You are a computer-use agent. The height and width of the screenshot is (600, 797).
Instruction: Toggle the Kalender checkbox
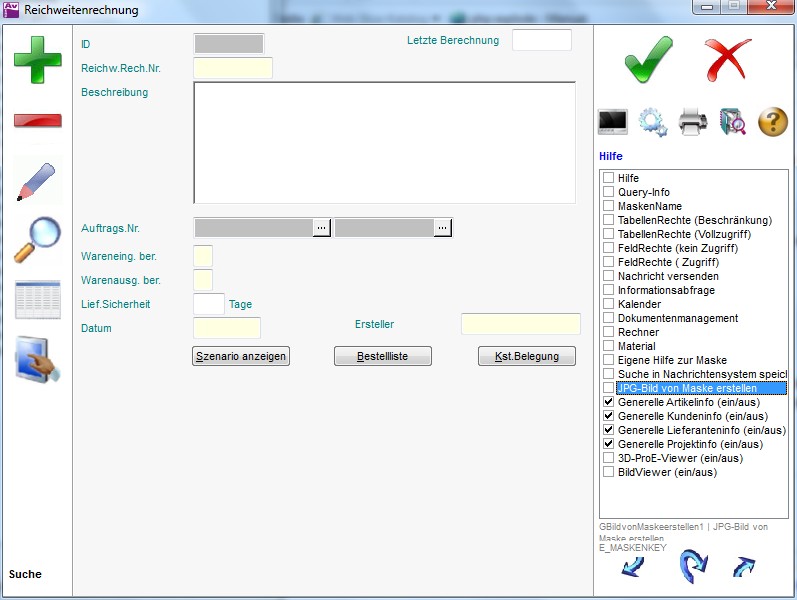point(608,304)
